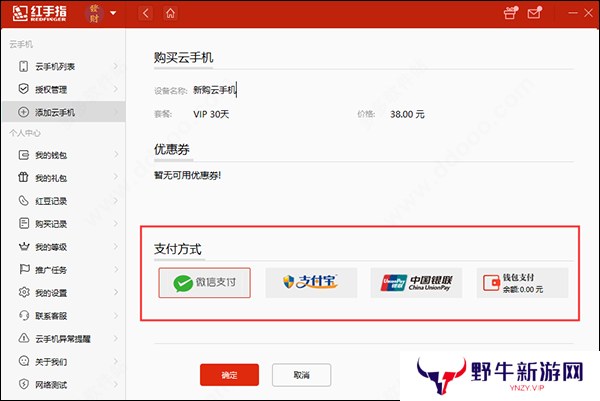Expand chevron next to 授权管理
The width and height of the screenshot is (600, 401).
[116, 89]
